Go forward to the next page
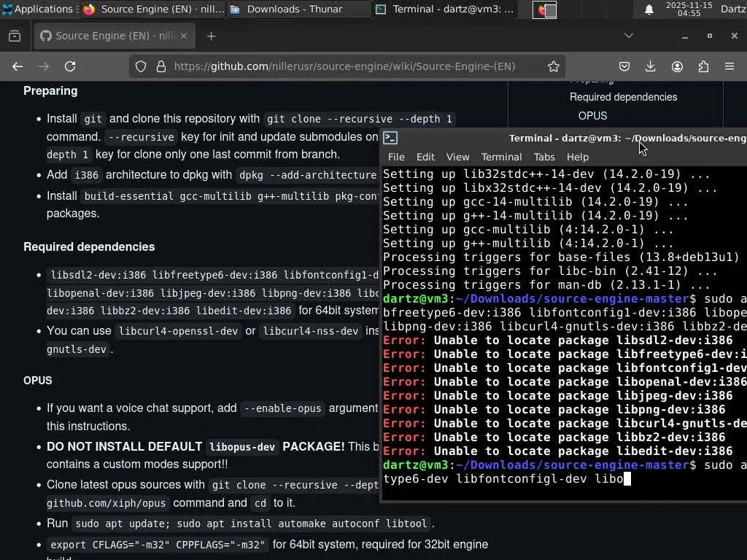Screen dimensions: 747x560 tap(44, 66)
